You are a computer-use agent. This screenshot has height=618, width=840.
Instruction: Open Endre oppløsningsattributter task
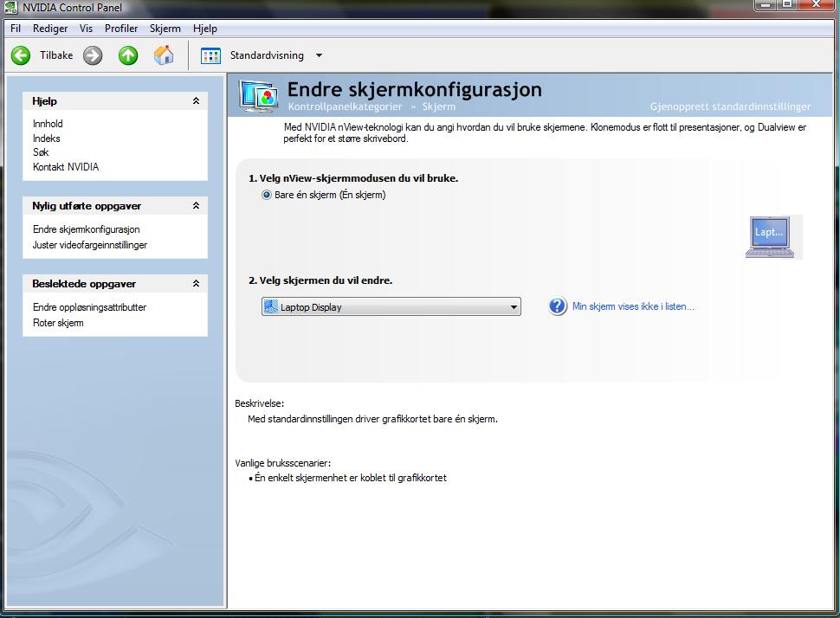(89, 307)
